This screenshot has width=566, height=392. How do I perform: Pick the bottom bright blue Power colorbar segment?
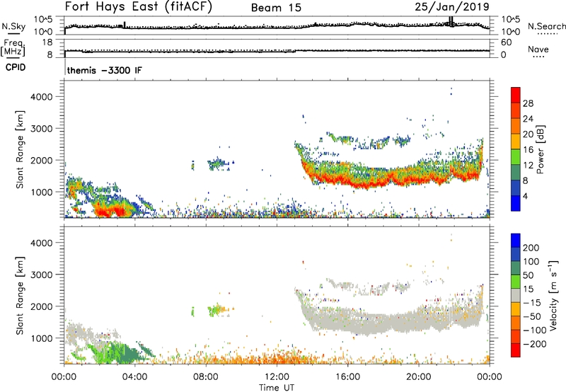click(x=516, y=203)
